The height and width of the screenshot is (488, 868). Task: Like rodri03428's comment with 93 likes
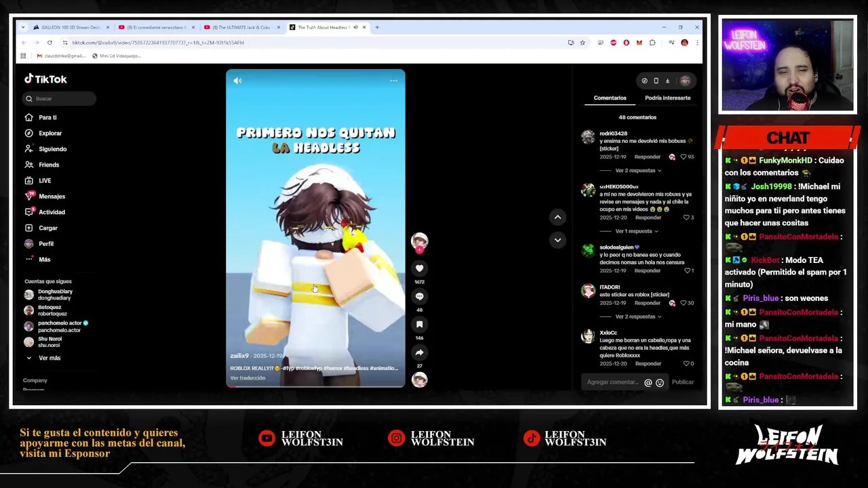(x=684, y=157)
